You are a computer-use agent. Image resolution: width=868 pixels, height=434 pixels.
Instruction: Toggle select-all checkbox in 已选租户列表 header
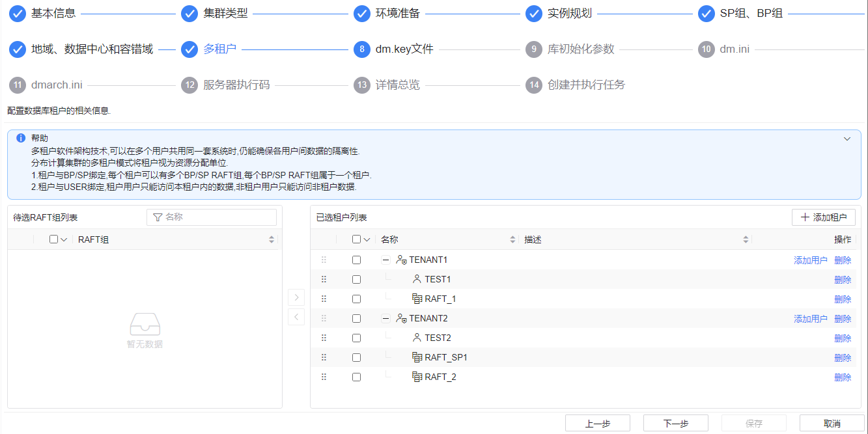356,239
